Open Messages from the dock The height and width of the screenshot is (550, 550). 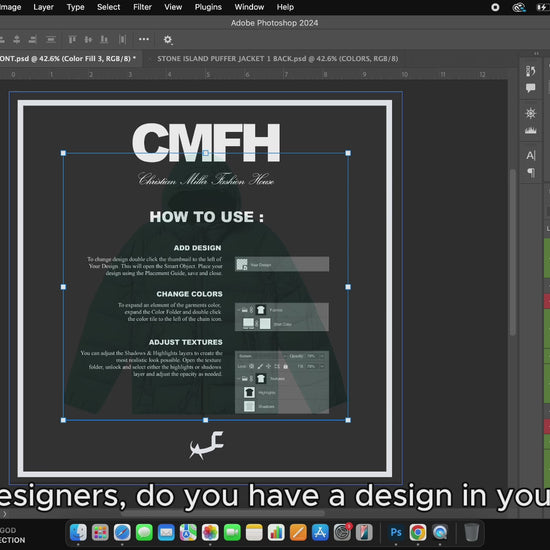click(x=144, y=532)
